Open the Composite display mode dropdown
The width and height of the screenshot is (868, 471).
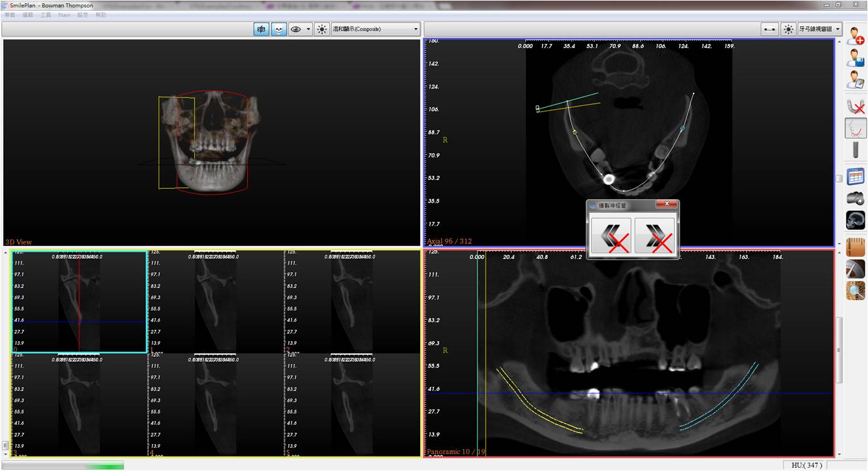pyautogui.click(x=376, y=29)
